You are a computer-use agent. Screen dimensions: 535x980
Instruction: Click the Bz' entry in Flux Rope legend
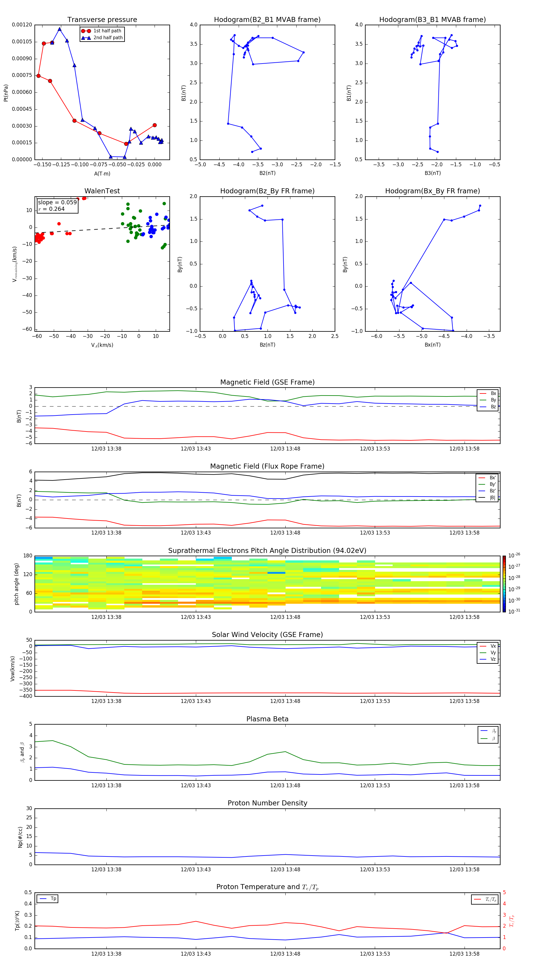pos(487,491)
